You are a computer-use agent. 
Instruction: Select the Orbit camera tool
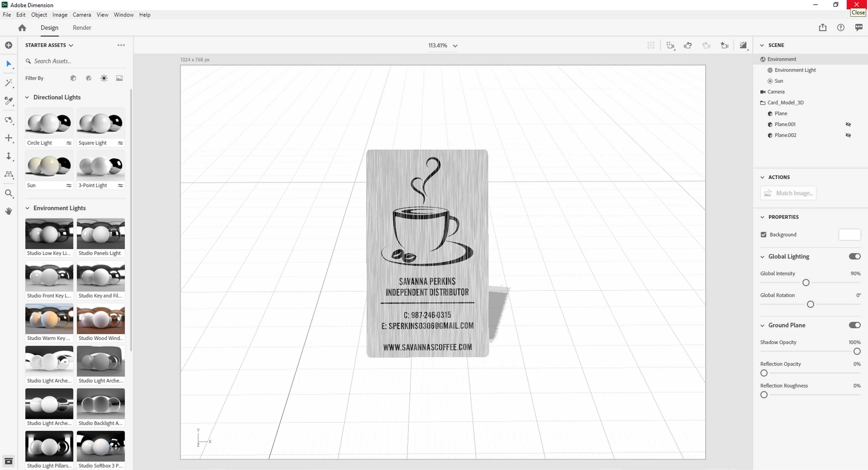(x=8, y=120)
